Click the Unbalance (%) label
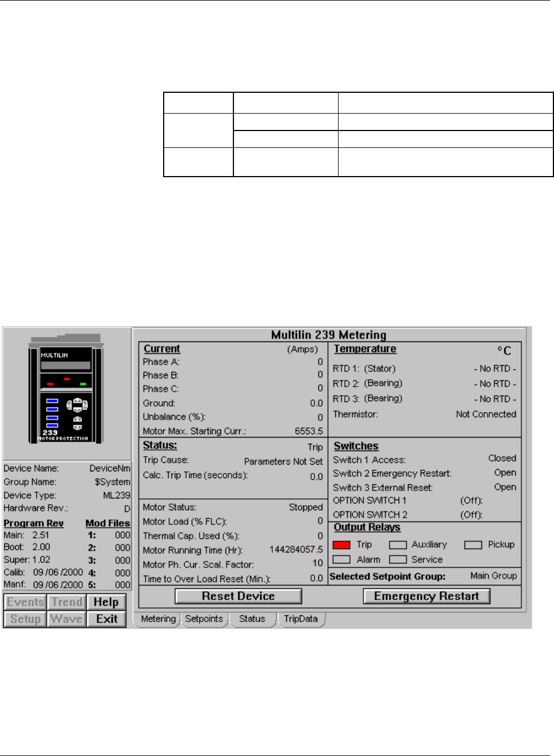This screenshot has height=756, width=554. (x=174, y=417)
